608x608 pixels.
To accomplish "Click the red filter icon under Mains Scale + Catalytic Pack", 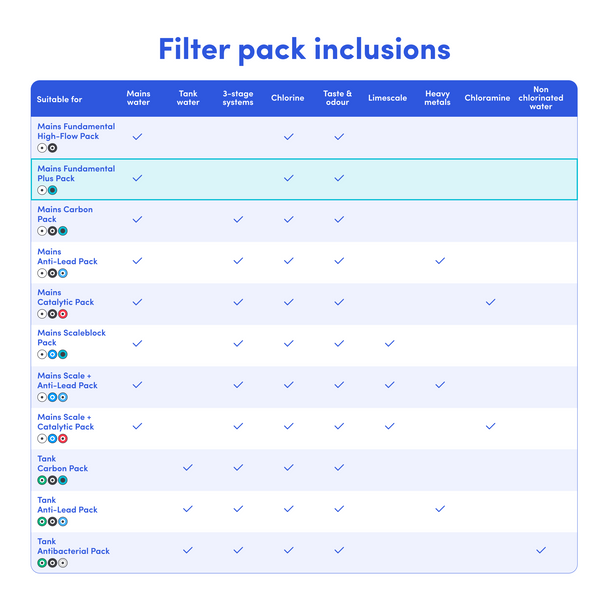I will (63, 439).
